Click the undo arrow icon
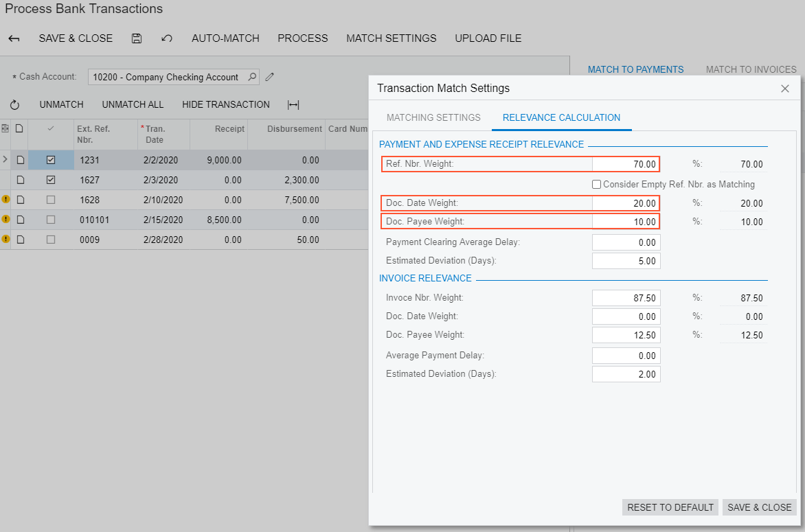 point(166,38)
